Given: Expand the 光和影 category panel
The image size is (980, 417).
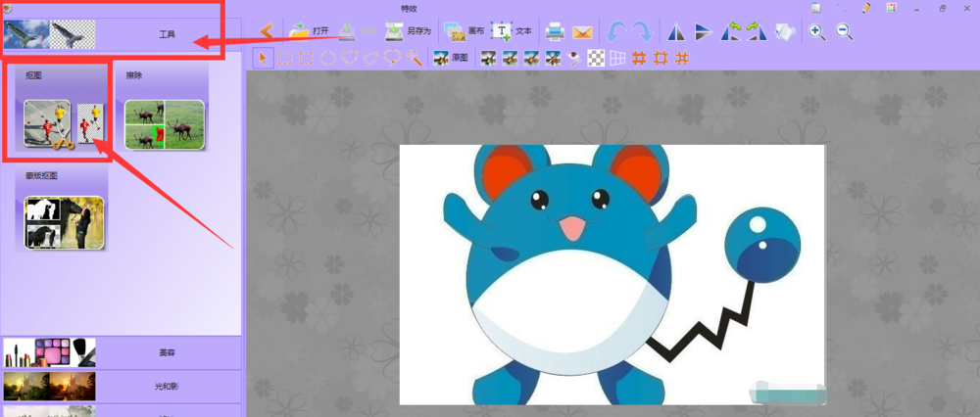Looking at the screenshot, I should click(x=121, y=387).
